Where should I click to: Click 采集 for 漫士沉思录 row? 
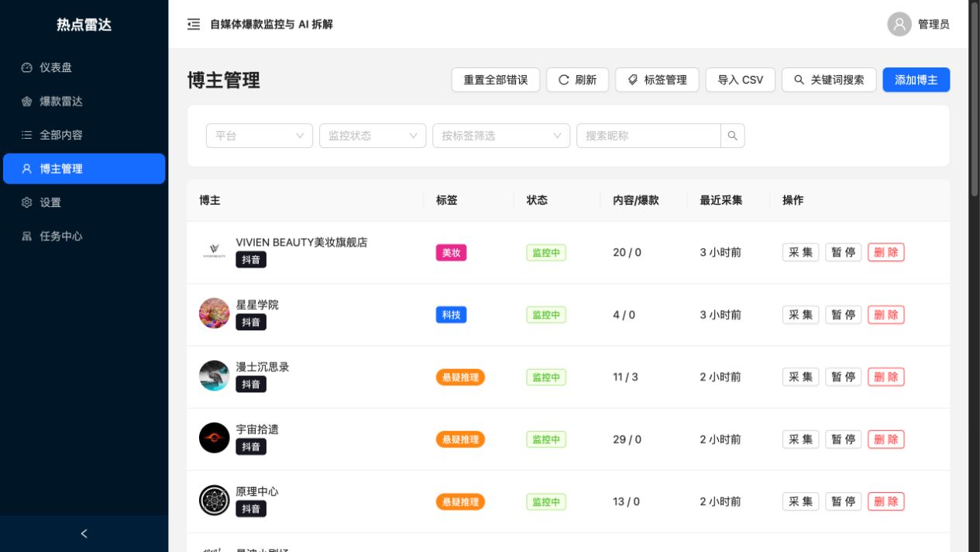pyautogui.click(x=801, y=377)
